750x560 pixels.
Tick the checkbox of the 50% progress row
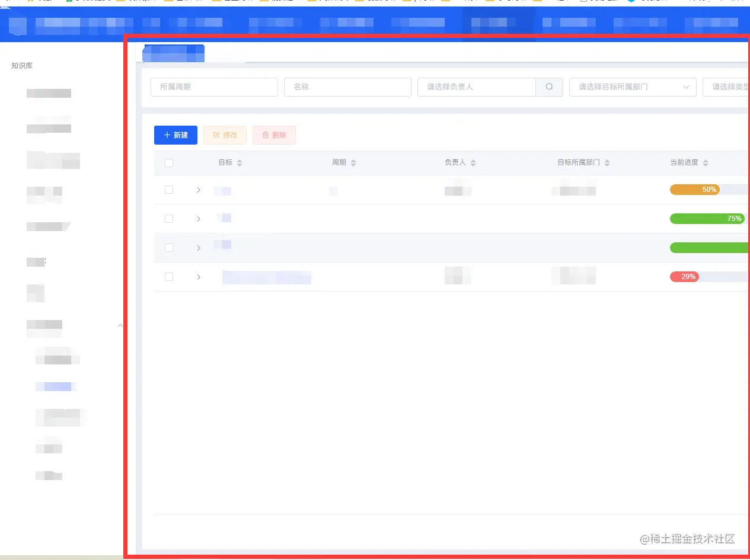pyautogui.click(x=169, y=190)
